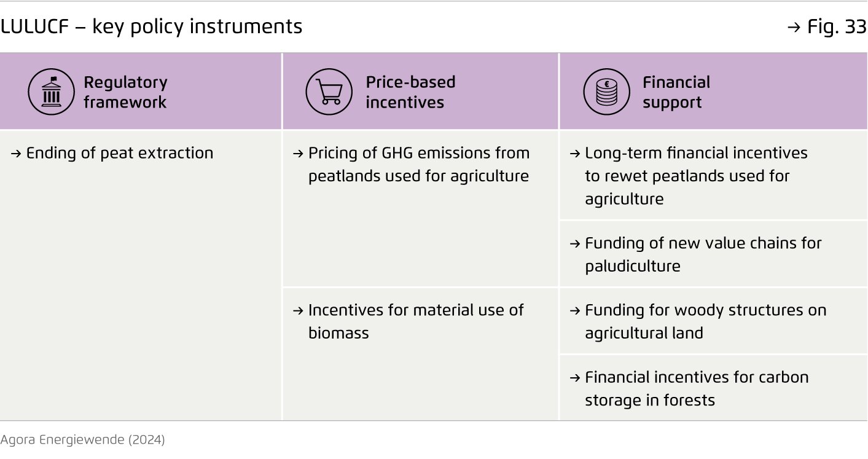Click 'Incentives for material use of biomass'
868x459 pixels.
[x=415, y=321]
